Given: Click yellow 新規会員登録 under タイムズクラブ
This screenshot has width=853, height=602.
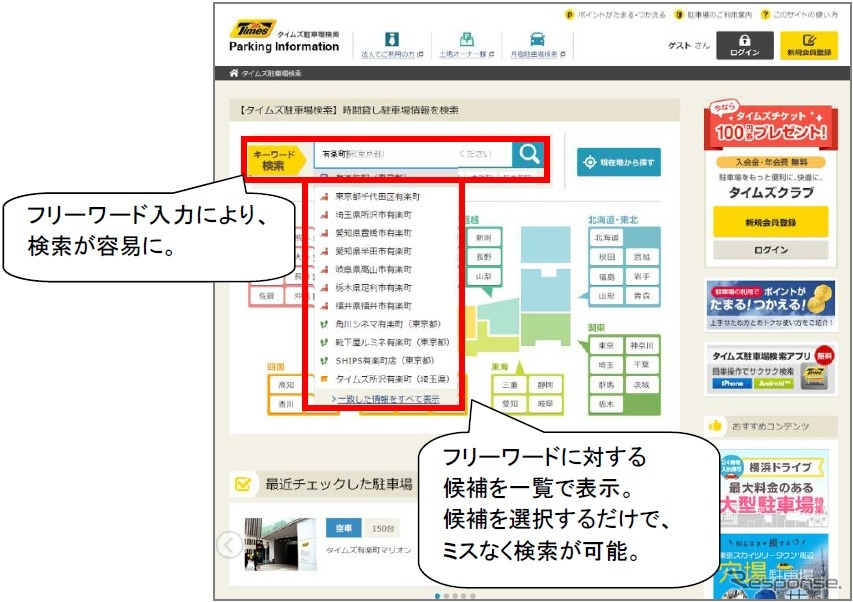Looking at the screenshot, I should click(770, 222).
